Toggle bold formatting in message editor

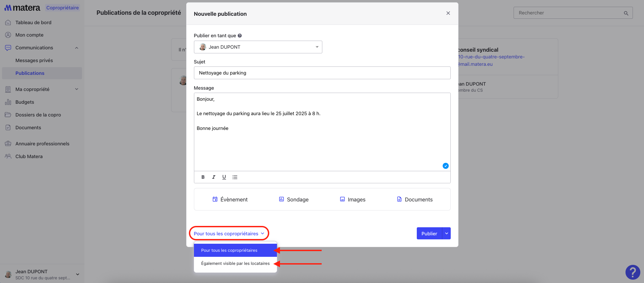(203, 177)
